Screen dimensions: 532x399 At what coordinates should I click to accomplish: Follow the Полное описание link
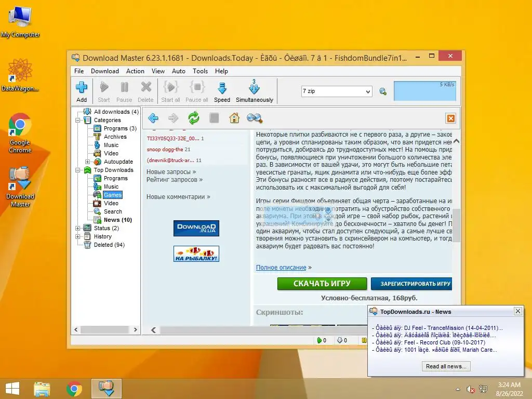coord(281,268)
